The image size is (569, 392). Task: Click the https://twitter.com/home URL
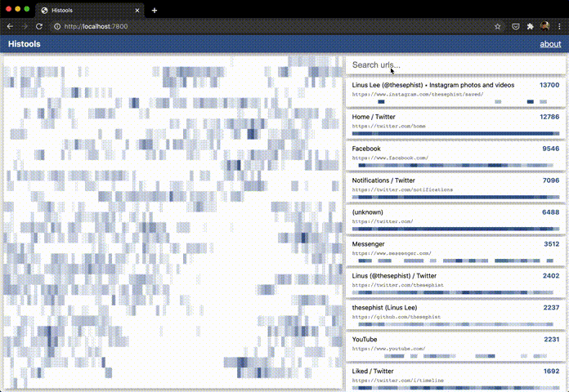point(388,127)
